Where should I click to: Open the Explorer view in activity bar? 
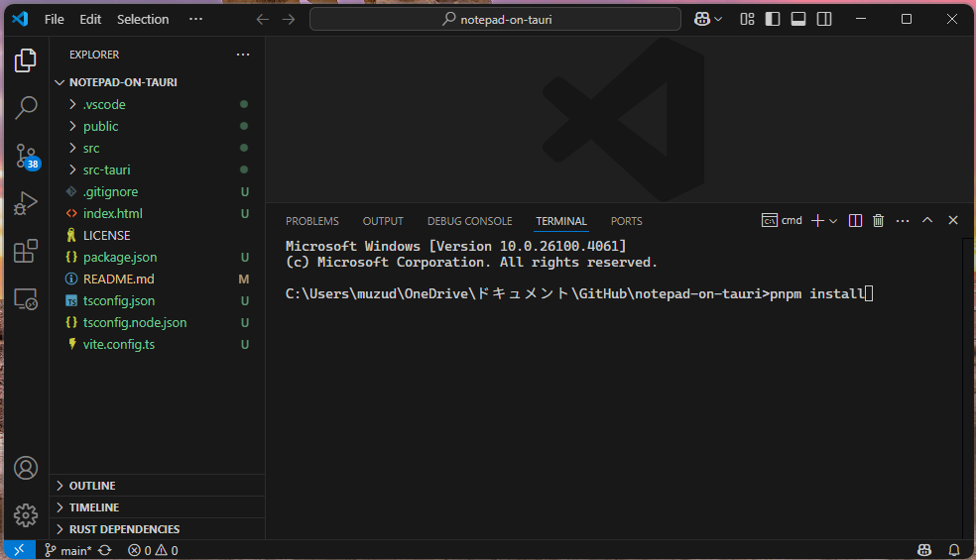pos(26,60)
